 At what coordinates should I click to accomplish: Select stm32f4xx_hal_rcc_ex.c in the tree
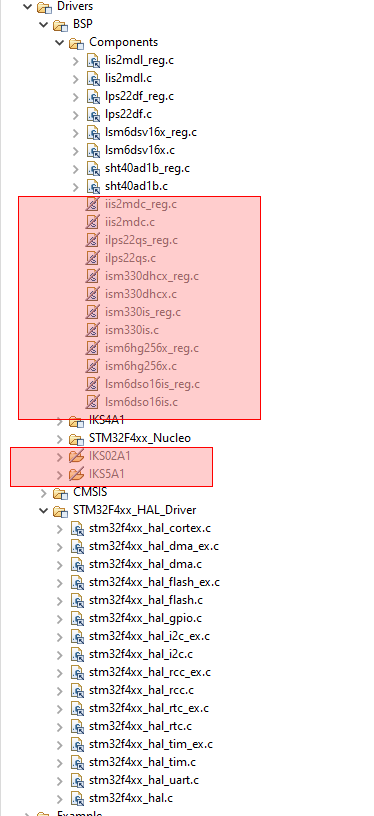150,672
